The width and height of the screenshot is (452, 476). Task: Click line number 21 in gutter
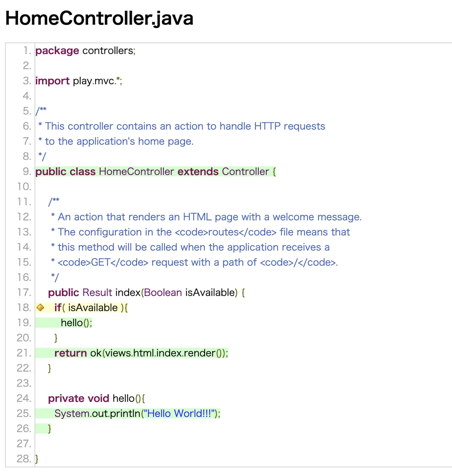point(24,353)
